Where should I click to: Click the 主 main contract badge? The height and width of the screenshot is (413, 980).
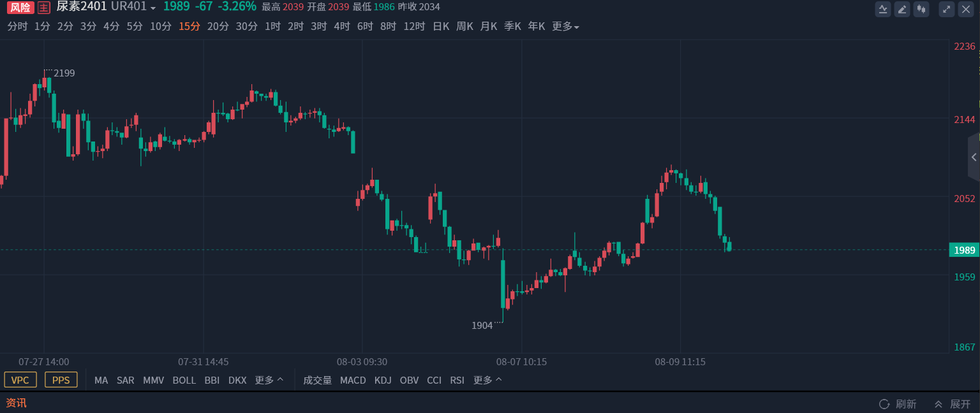pyautogui.click(x=43, y=8)
